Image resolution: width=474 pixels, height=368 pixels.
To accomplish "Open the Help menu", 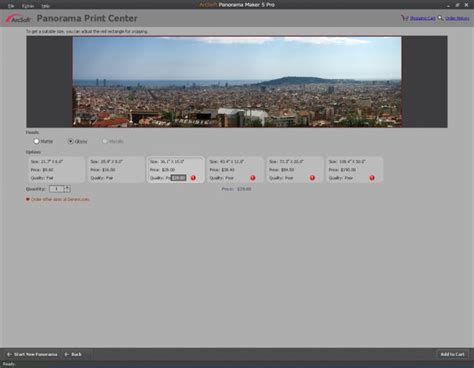I will click(x=45, y=6).
